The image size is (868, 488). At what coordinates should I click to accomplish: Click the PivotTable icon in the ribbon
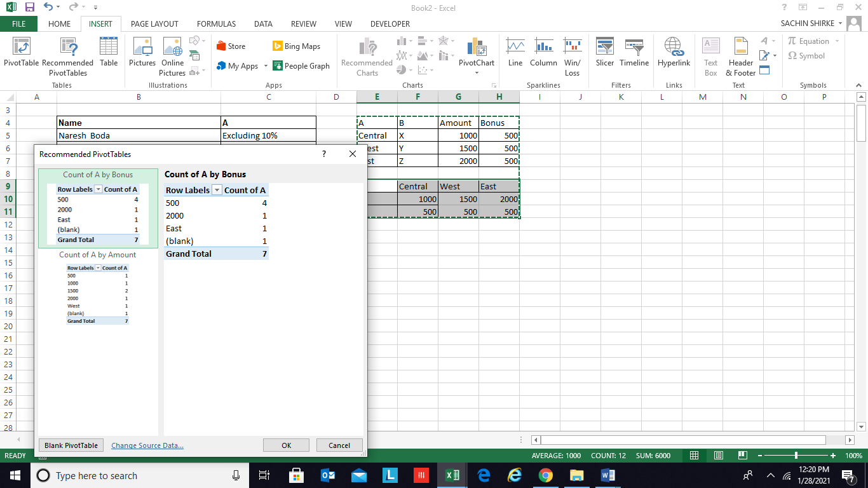point(21,52)
